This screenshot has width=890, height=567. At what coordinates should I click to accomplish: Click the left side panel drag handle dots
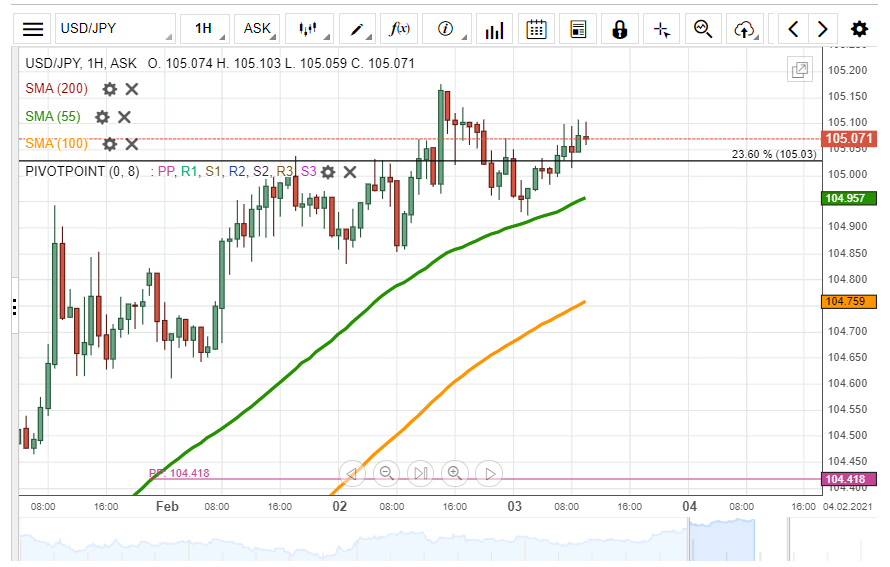point(14,307)
